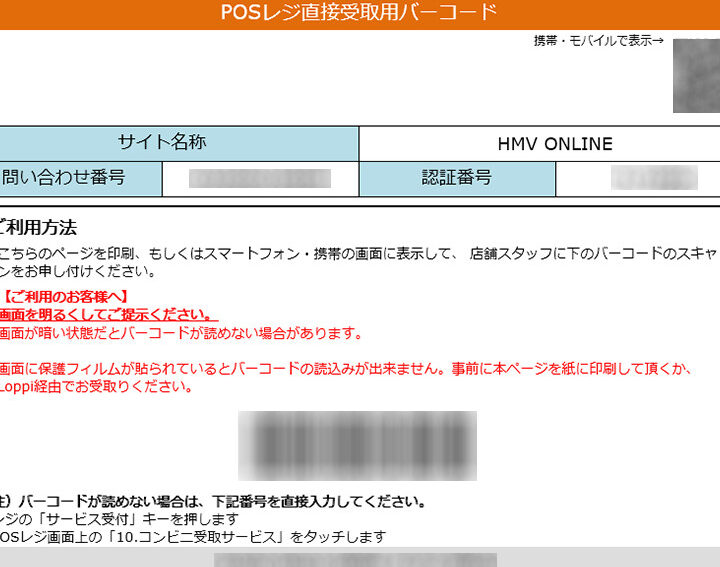The width and height of the screenshot is (720, 567).
Task: Click the '携帯・モバイルで表示→' label
Action: coord(599,41)
